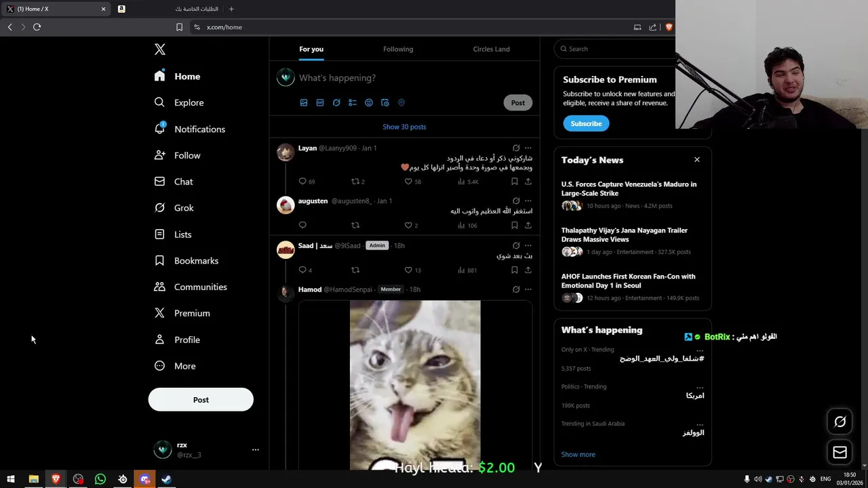
Task: Open options for the امريكا trend
Action: tap(700, 387)
